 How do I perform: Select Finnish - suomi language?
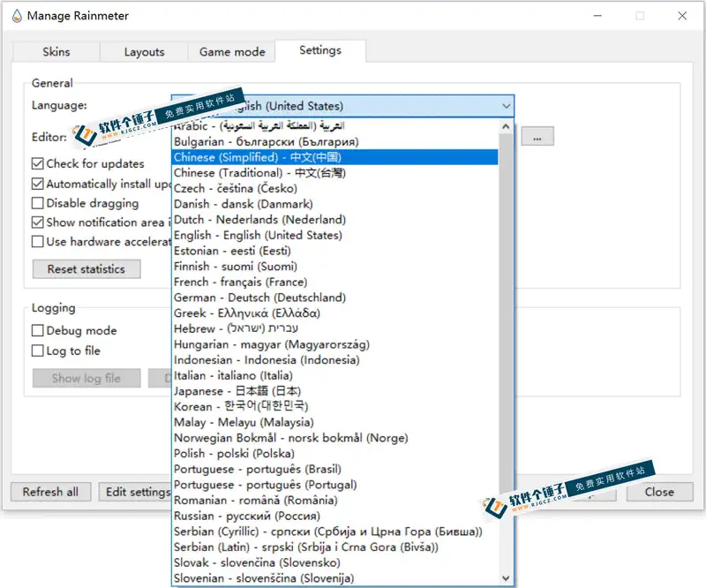[335, 267]
